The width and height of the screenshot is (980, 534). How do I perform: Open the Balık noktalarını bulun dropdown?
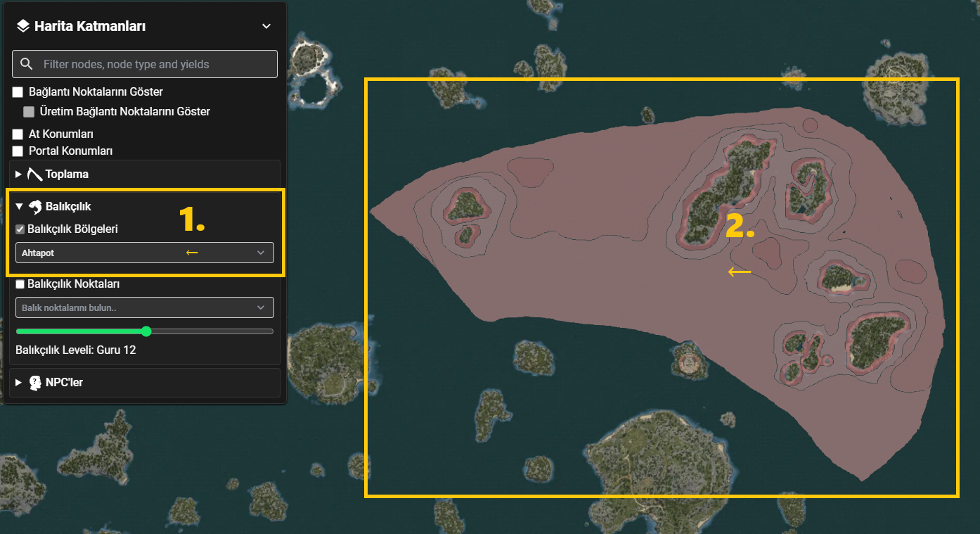point(144,307)
